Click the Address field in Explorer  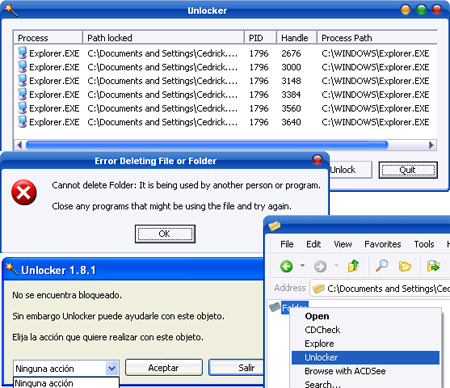tap(380, 288)
